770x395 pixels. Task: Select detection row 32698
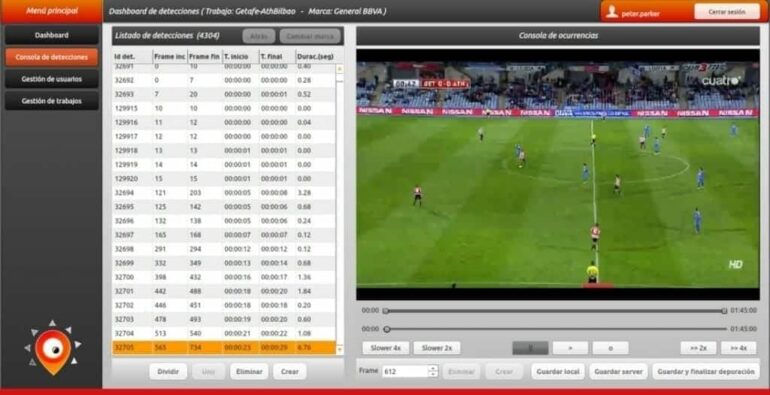click(x=224, y=249)
